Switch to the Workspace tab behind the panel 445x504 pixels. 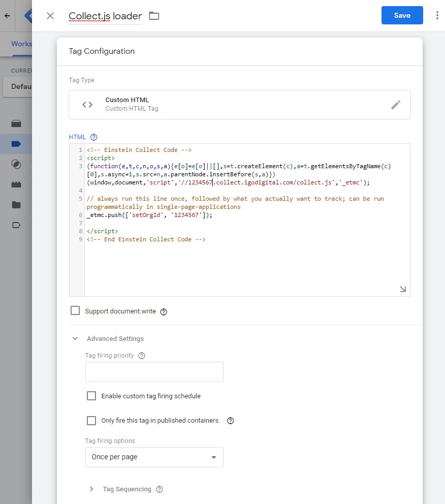pos(21,44)
